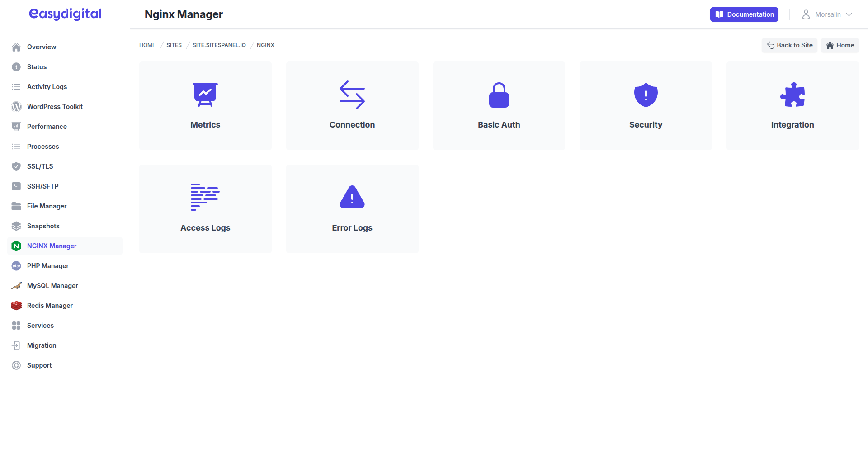Click the Integration puzzle piece icon
The image size is (868, 449).
point(793,95)
